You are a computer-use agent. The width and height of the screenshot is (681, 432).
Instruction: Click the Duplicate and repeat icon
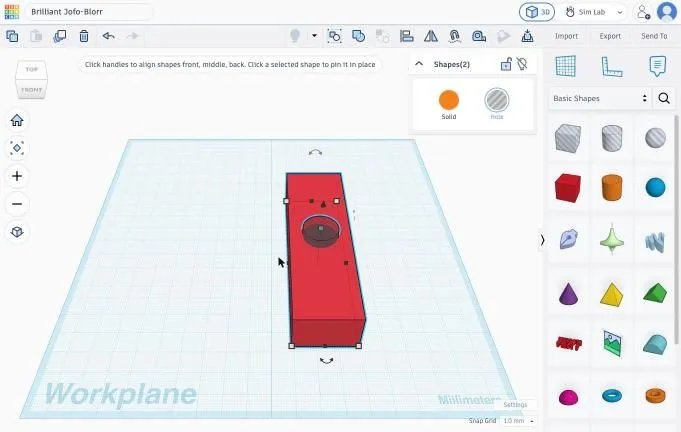[x=60, y=36]
